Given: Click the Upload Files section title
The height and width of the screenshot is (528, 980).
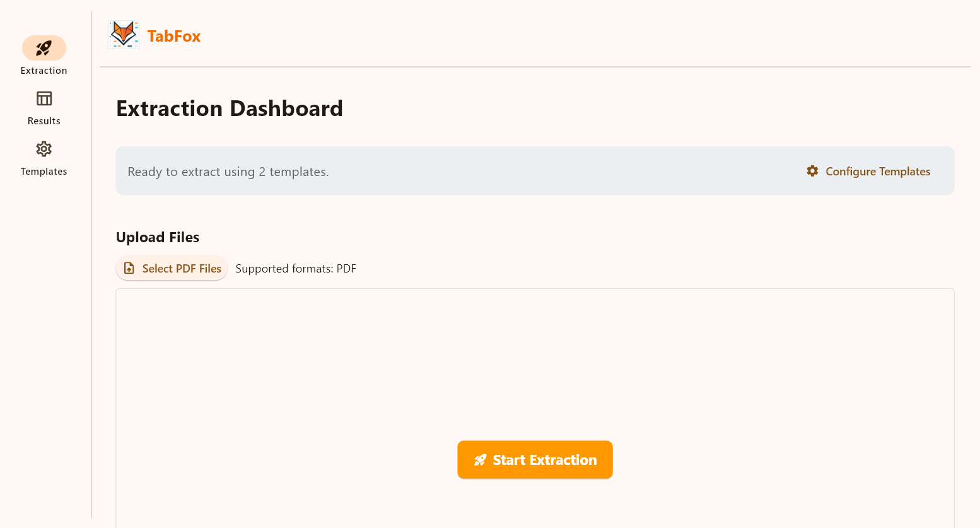Looking at the screenshot, I should 157,237.
